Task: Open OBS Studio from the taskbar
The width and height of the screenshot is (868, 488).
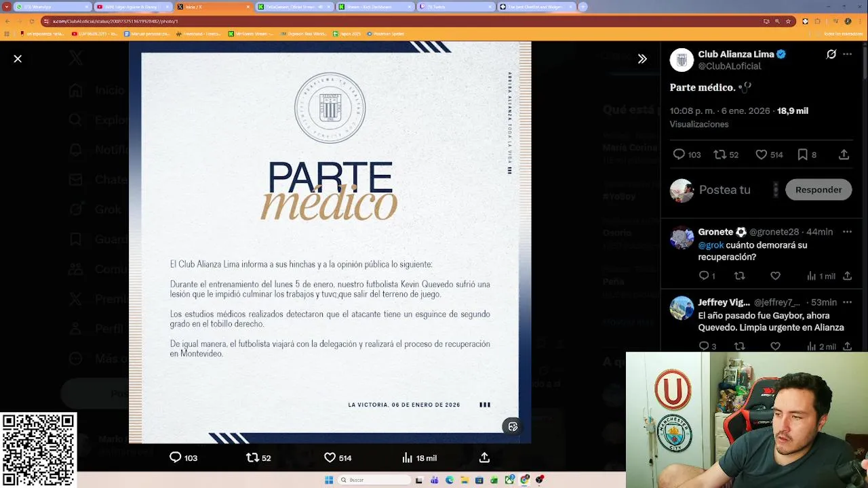Action: (540, 480)
